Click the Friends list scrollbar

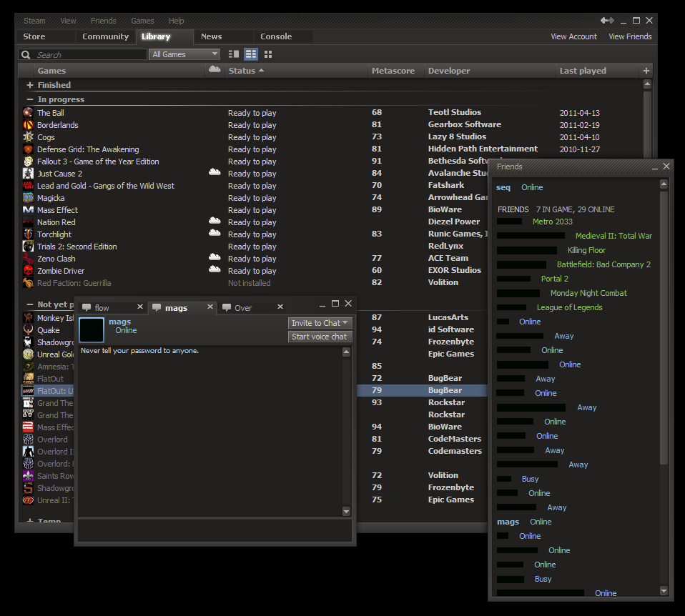(x=664, y=327)
